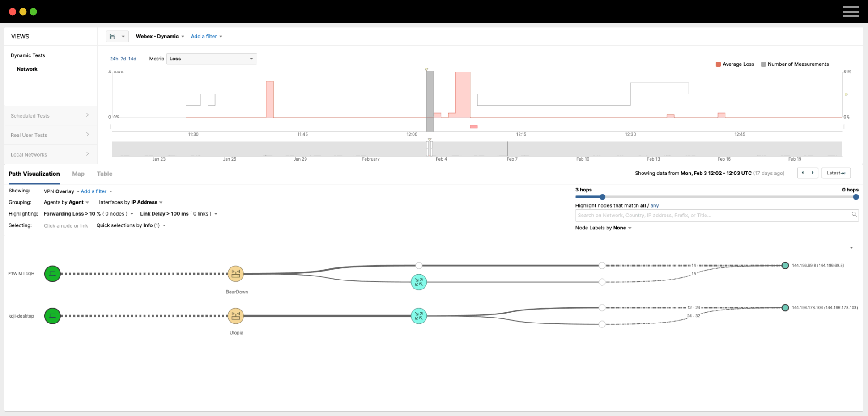The height and width of the screenshot is (416, 868).
Task: Click the Latest button
Action: [x=835, y=173]
